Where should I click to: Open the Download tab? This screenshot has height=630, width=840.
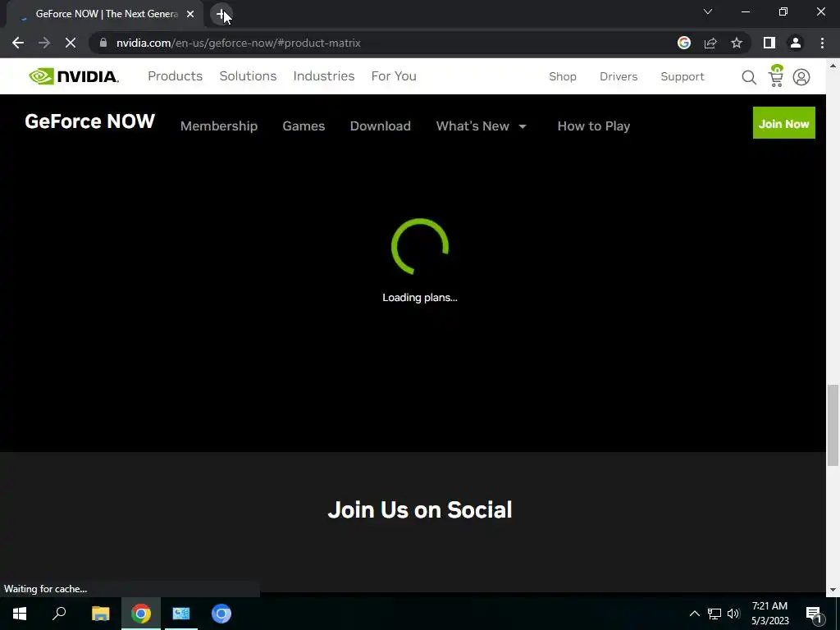(381, 126)
